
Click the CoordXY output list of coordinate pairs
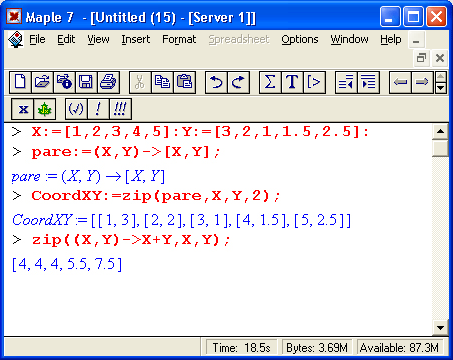pyautogui.click(x=181, y=220)
